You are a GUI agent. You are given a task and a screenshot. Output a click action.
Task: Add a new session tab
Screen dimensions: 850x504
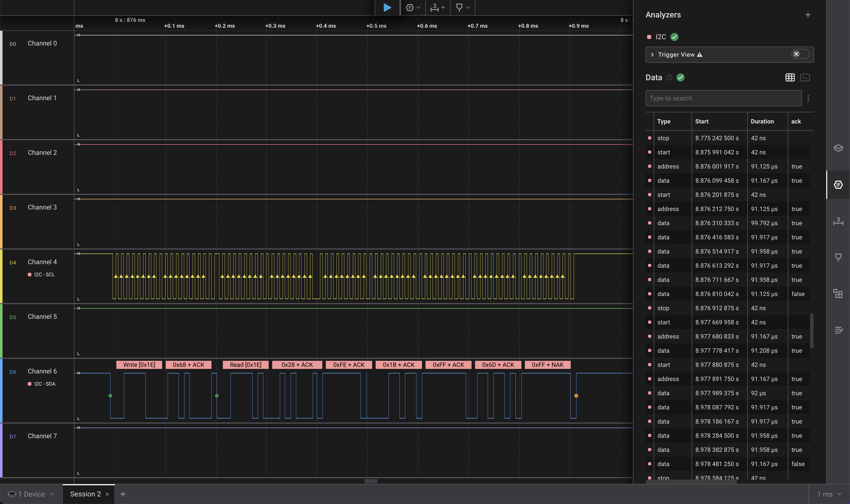pyautogui.click(x=123, y=494)
